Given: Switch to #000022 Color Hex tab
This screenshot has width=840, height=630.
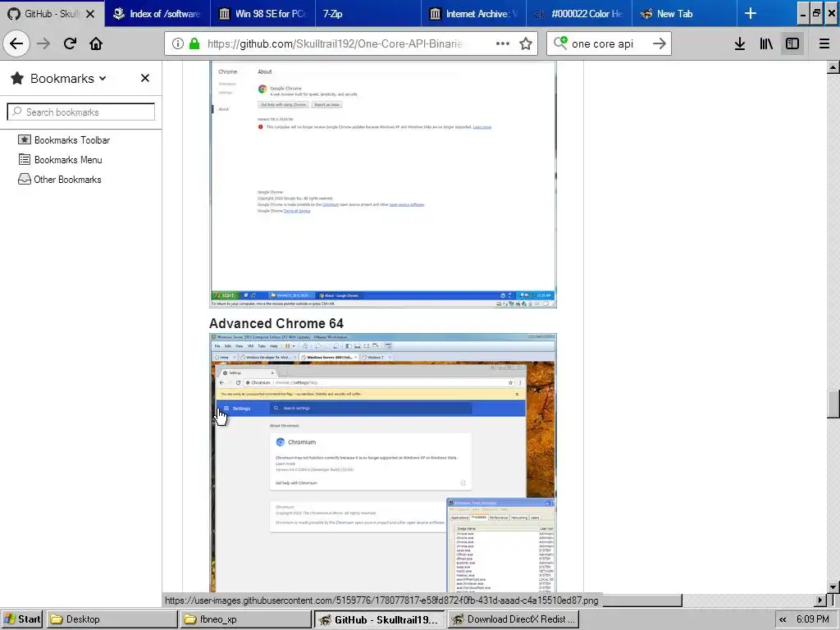Looking at the screenshot, I should coord(579,13).
